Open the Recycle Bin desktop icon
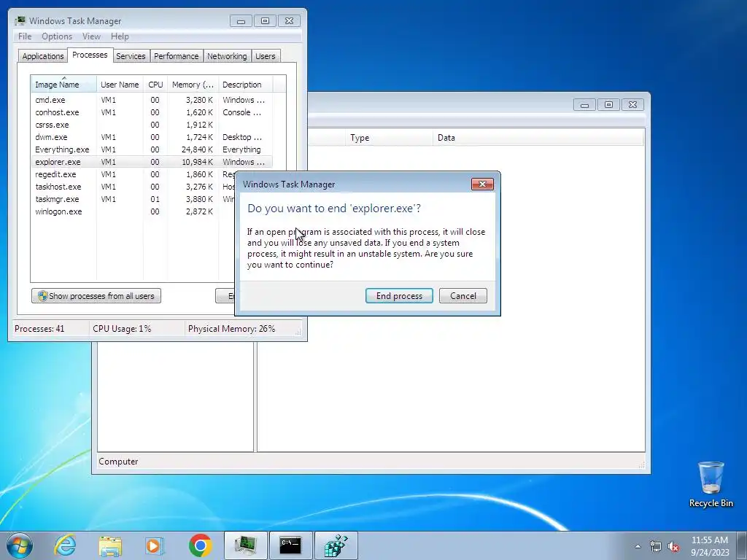Viewport: 747px width, 560px height. coord(711,484)
